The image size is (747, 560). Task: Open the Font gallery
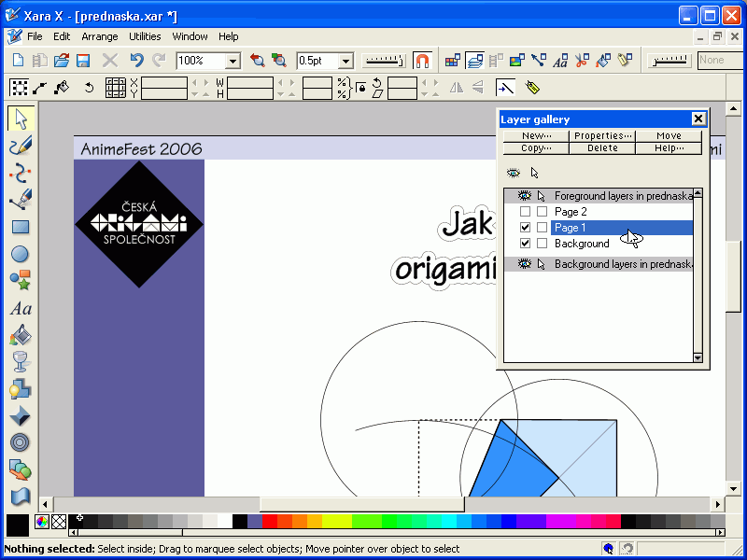560,61
